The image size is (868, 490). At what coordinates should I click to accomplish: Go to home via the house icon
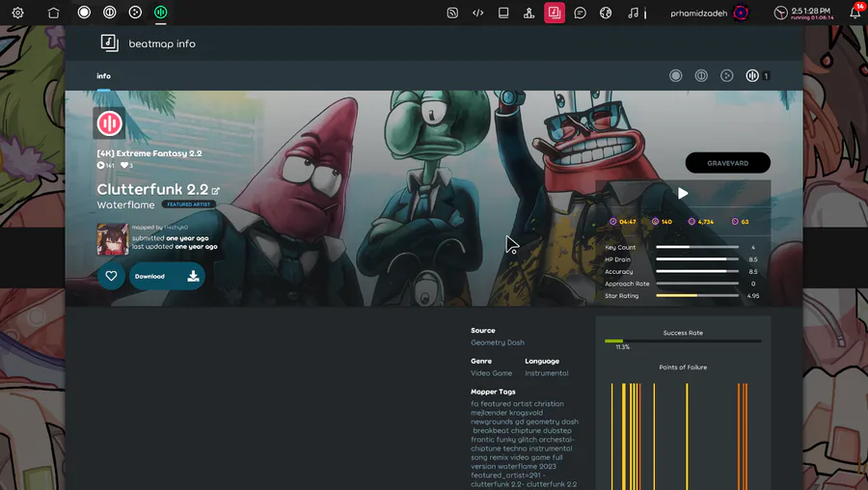point(53,13)
